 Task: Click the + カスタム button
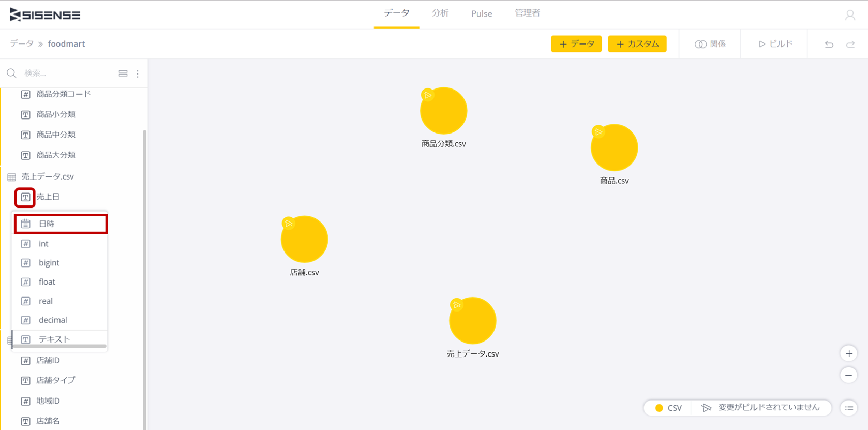(637, 44)
